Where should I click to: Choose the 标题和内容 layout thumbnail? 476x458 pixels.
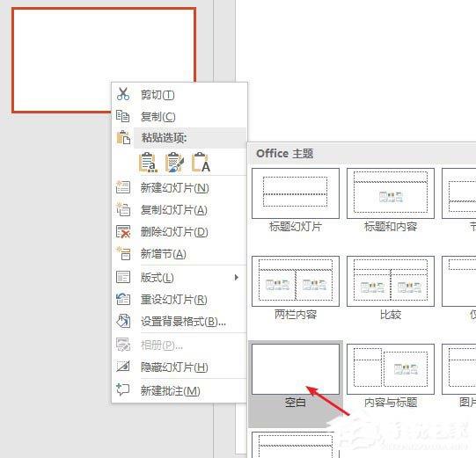[x=391, y=193]
